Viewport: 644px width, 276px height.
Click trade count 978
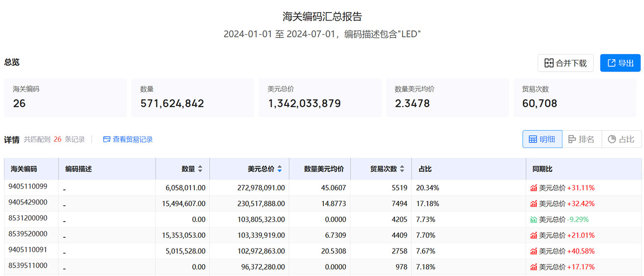coord(402,267)
